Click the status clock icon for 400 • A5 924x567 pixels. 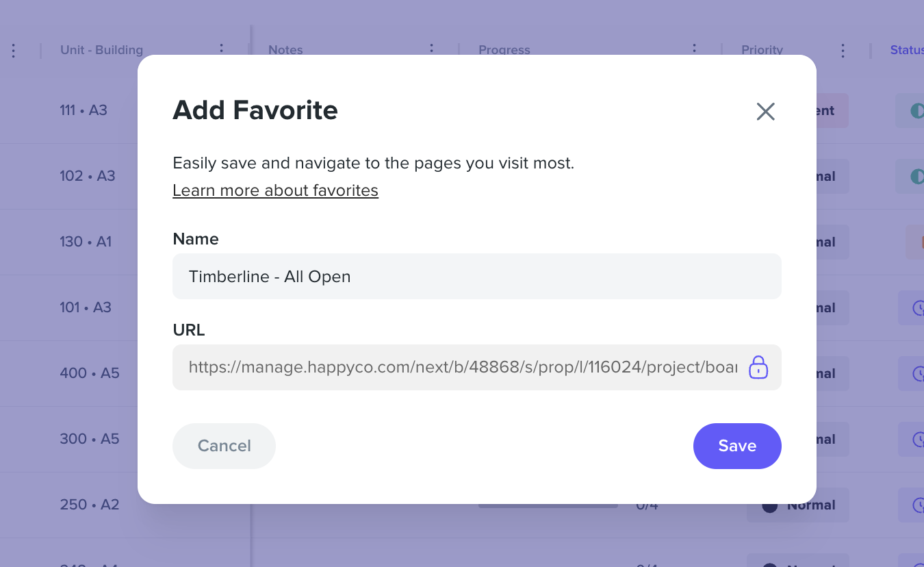[x=919, y=373]
